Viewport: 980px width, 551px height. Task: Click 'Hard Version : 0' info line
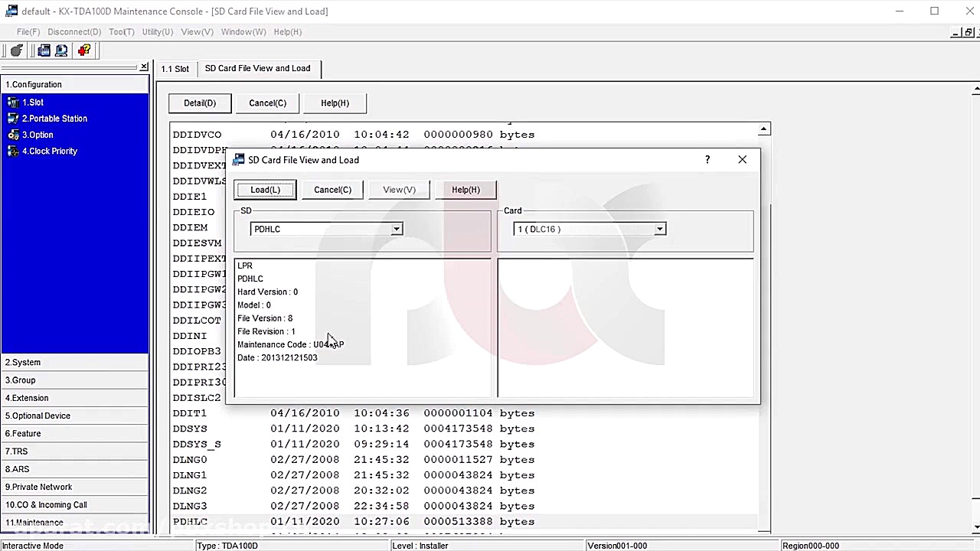[x=267, y=292]
